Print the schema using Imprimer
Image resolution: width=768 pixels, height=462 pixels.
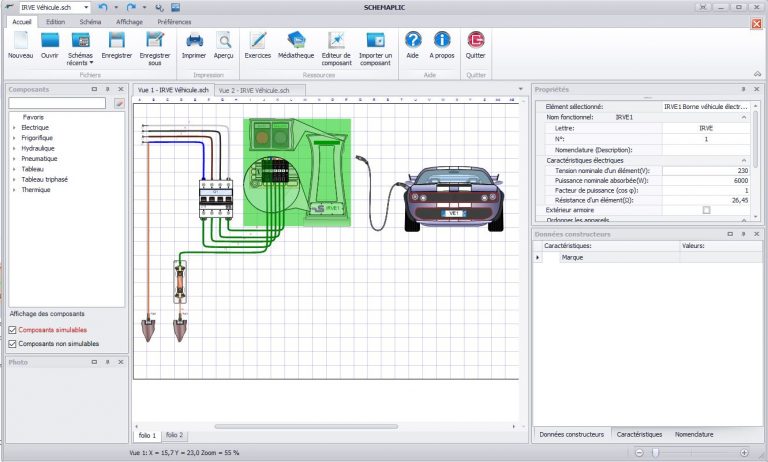pos(195,41)
